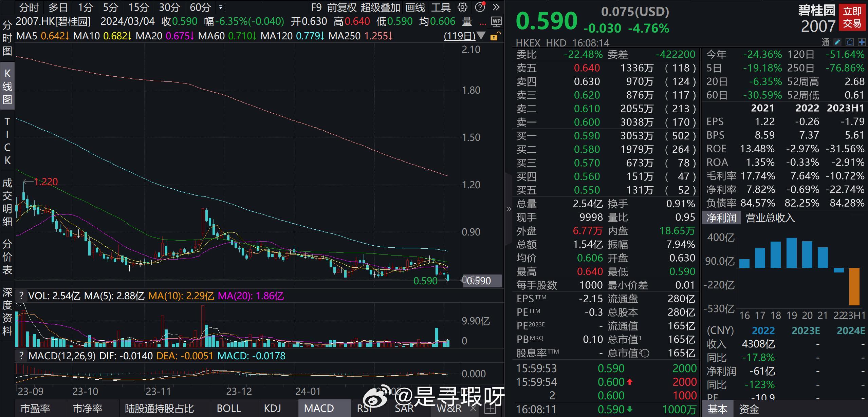Switch to 60分 chart period
This screenshot has height=417, width=868.
tap(200, 7)
